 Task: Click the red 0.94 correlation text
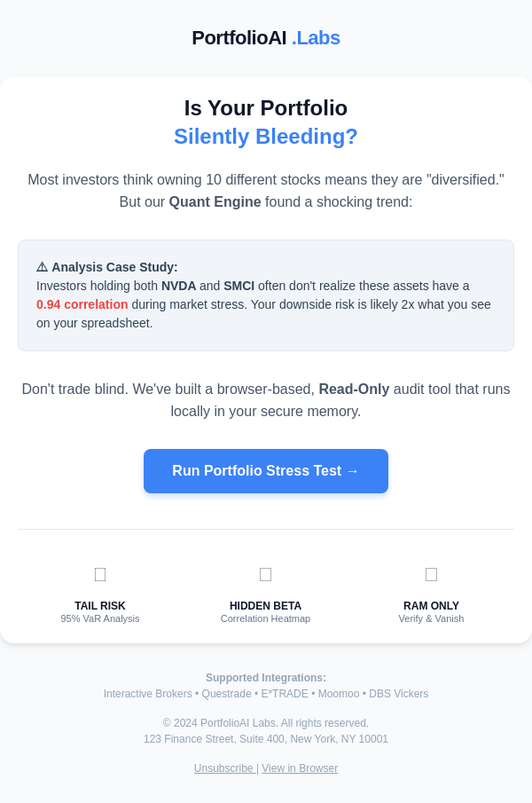(82, 304)
